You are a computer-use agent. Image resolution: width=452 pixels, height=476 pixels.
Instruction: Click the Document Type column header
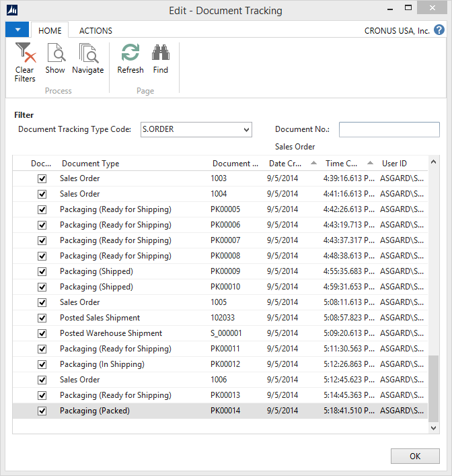coord(91,164)
